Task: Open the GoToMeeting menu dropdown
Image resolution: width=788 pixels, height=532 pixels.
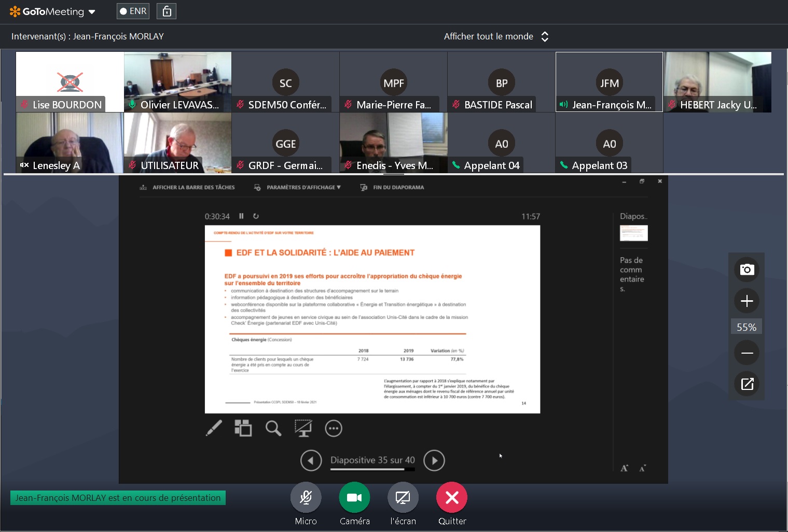Action: 92,12
